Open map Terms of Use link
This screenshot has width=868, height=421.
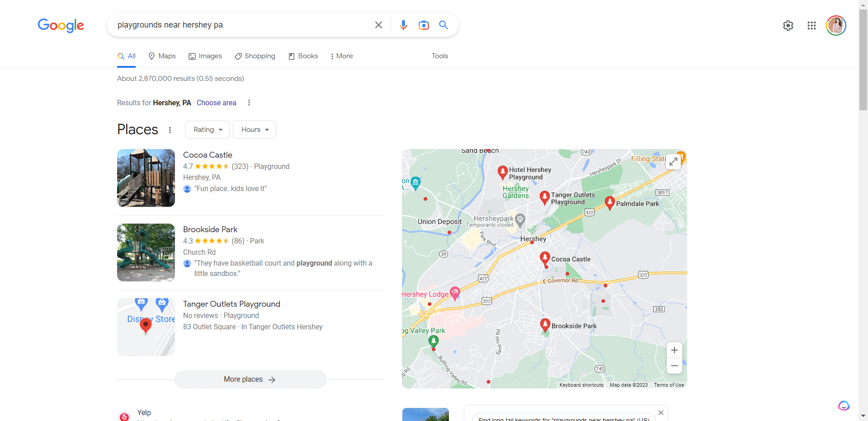pos(669,385)
